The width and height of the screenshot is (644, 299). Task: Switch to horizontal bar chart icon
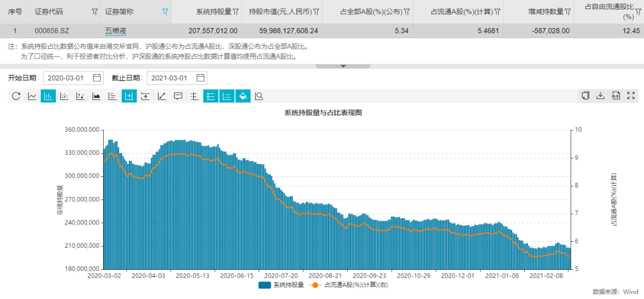[x=112, y=96]
